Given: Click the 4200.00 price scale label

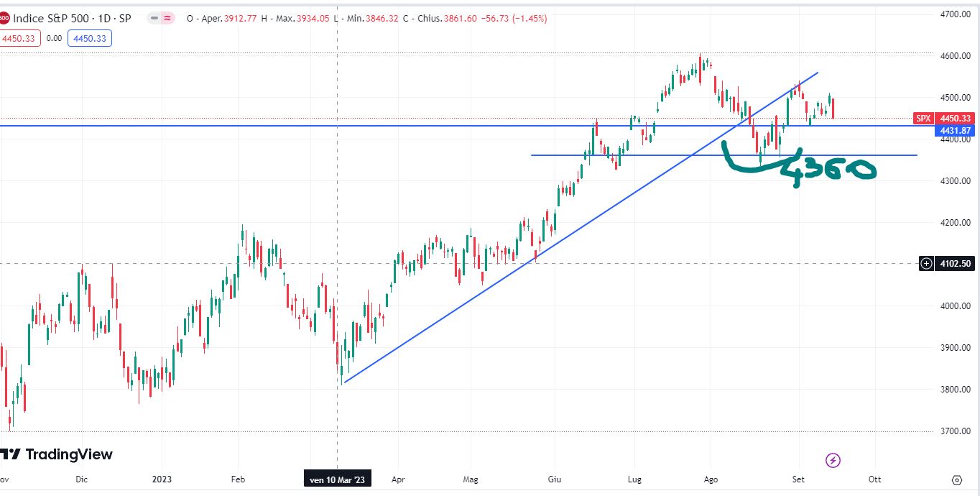Looking at the screenshot, I should point(956,222).
